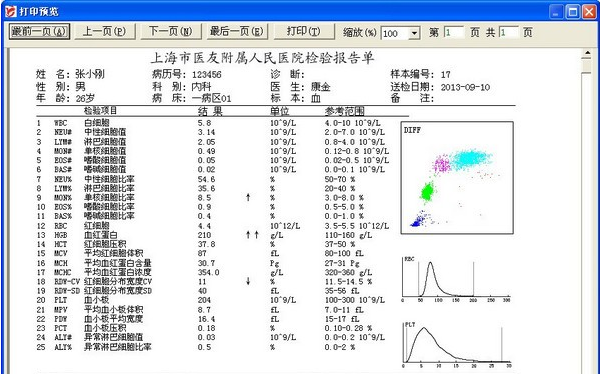The width and height of the screenshot is (600, 374).
Task: Click the 检验项目 column header
Action: point(100,111)
